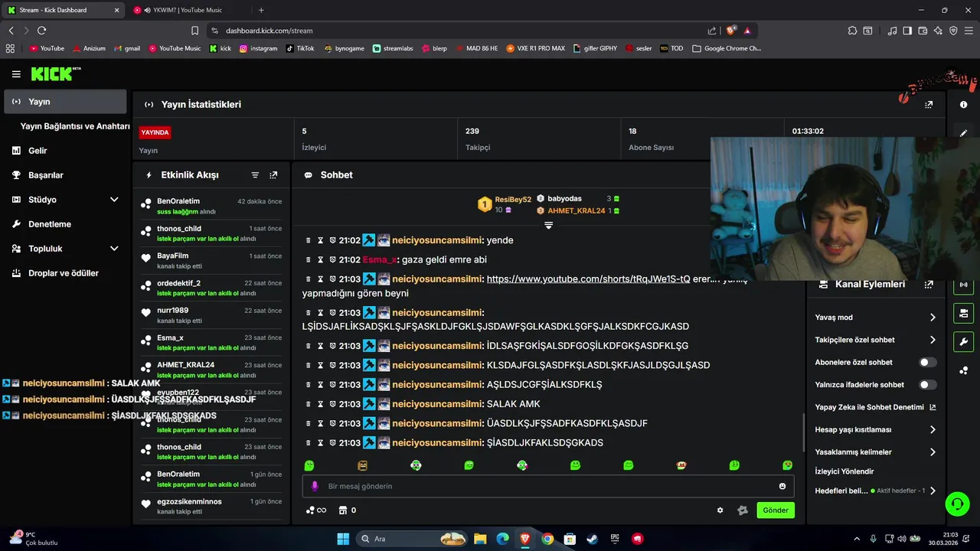Open the emoji picker in chat input
The image size is (980, 551).
(782, 486)
